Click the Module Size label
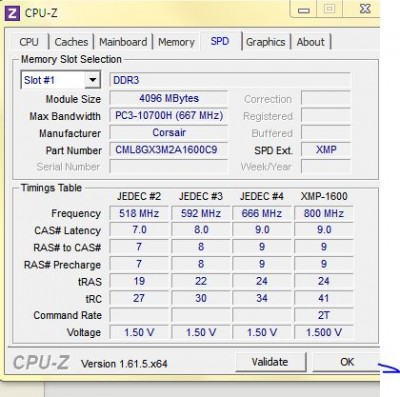 click(73, 99)
